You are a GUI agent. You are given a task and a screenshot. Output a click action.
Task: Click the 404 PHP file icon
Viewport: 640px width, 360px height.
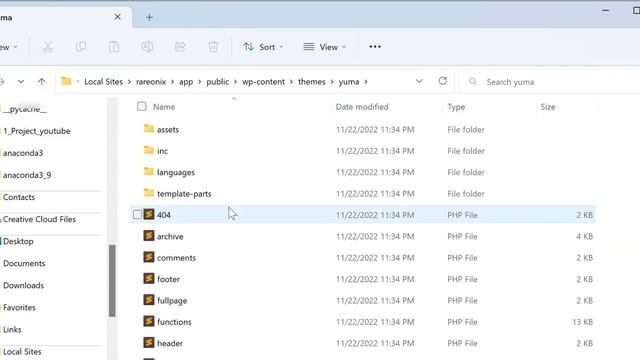tap(149, 214)
